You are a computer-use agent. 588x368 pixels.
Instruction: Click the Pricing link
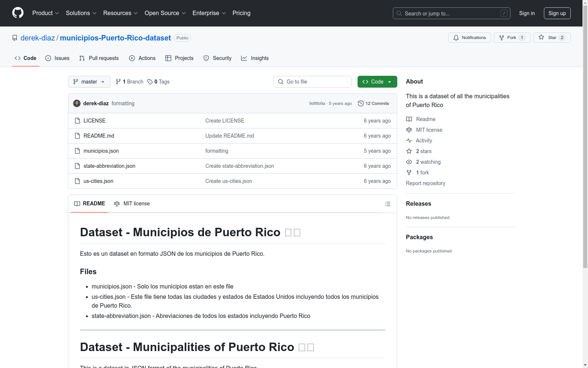coord(241,13)
